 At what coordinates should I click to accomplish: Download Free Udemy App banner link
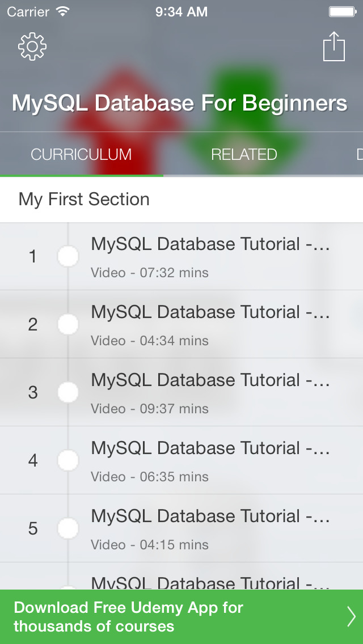pyautogui.click(x=128, y=617)
